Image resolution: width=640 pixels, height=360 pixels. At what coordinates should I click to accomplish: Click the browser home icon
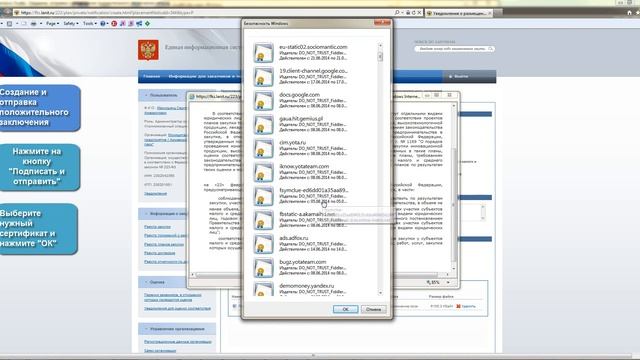[x=629, y=13]
